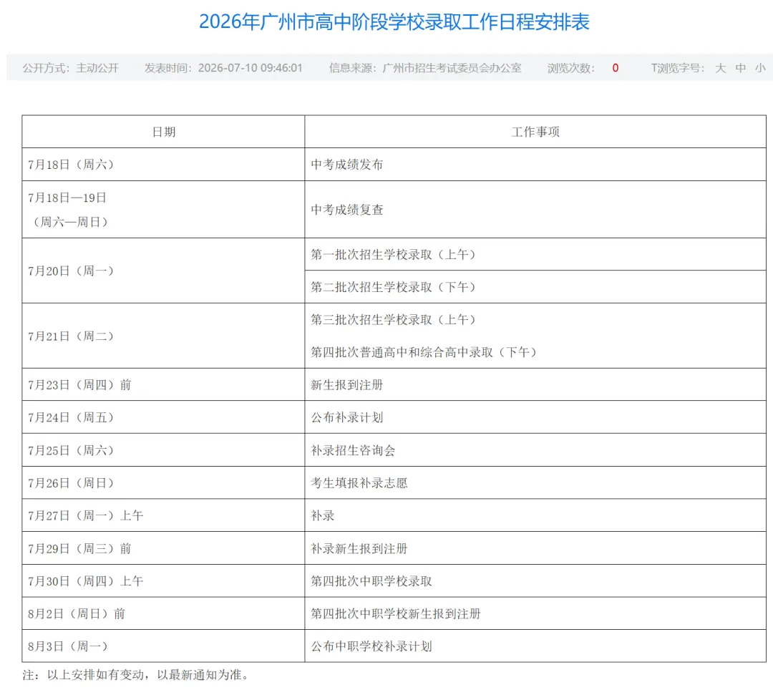Select the 中考成绩复查 cell
773x700 pixels.
[x=535, y=210]
